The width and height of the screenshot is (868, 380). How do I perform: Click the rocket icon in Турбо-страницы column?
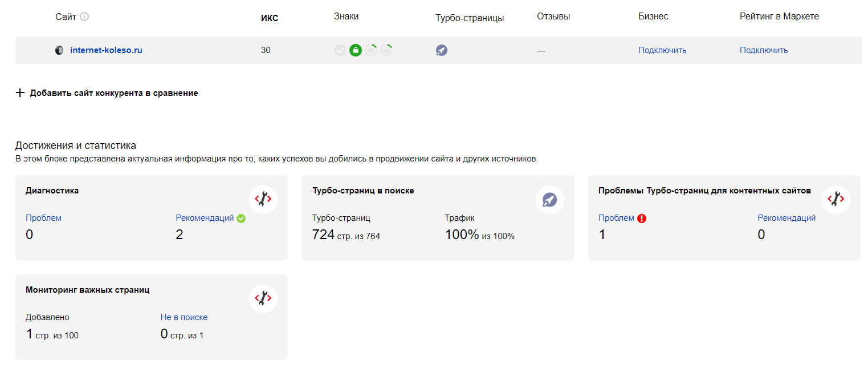pyautogui.click(x=441, y=50)
